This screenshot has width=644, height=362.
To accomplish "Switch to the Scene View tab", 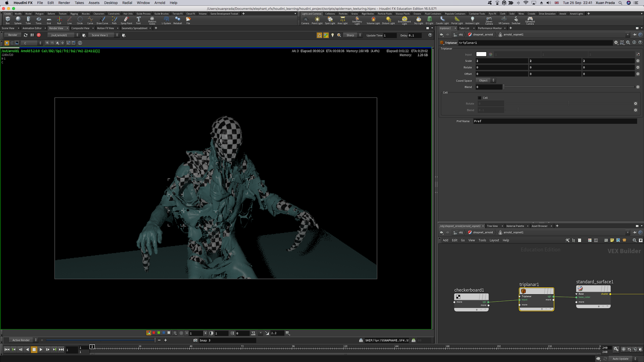I will coord(8,28).
